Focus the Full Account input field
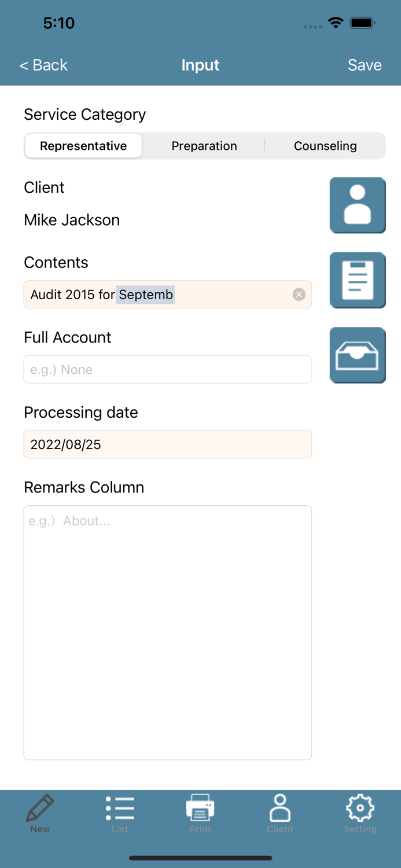The width and height of the screenshot is (401, 868). [167, 369]
